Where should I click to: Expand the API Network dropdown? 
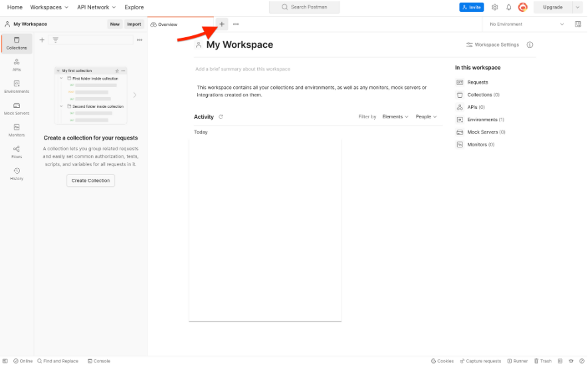[x=96, y=7]
